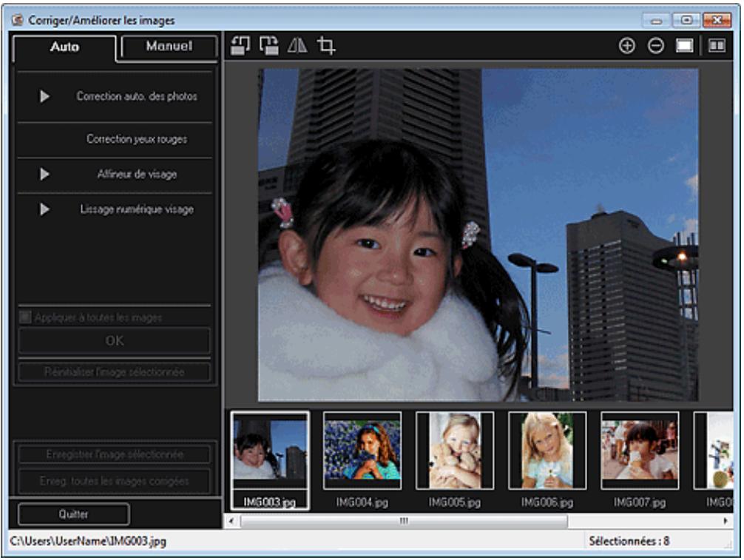Select thumbnail IMG006.jpg
The width and height of the screenshot is (744, 560).
[547, 451]
